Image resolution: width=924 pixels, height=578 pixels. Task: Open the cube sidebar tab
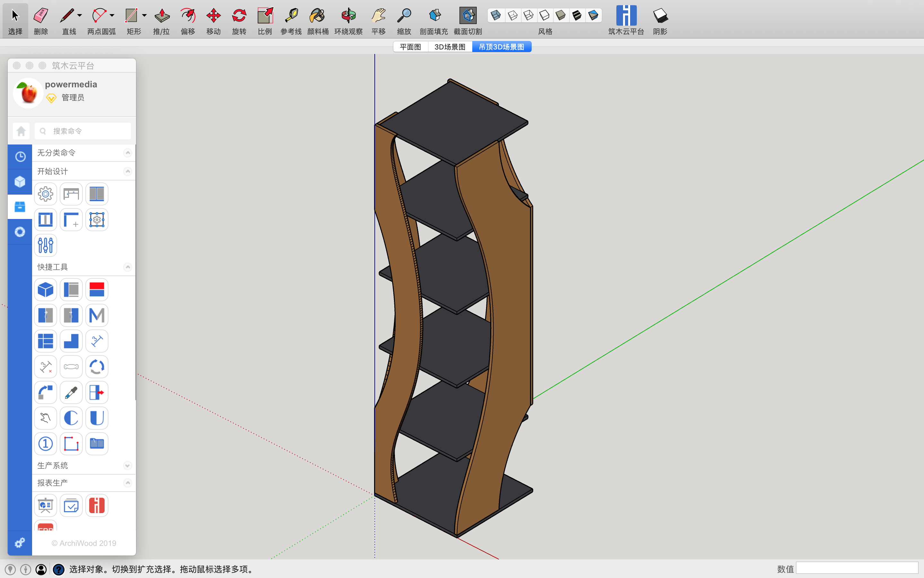pyautogui.click(x=20, y=181)
